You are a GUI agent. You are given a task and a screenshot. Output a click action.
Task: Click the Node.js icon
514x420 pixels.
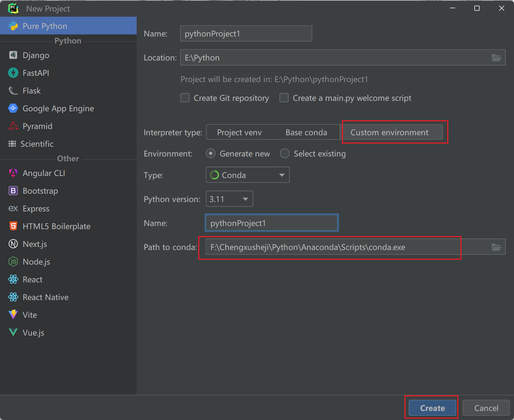13,261
